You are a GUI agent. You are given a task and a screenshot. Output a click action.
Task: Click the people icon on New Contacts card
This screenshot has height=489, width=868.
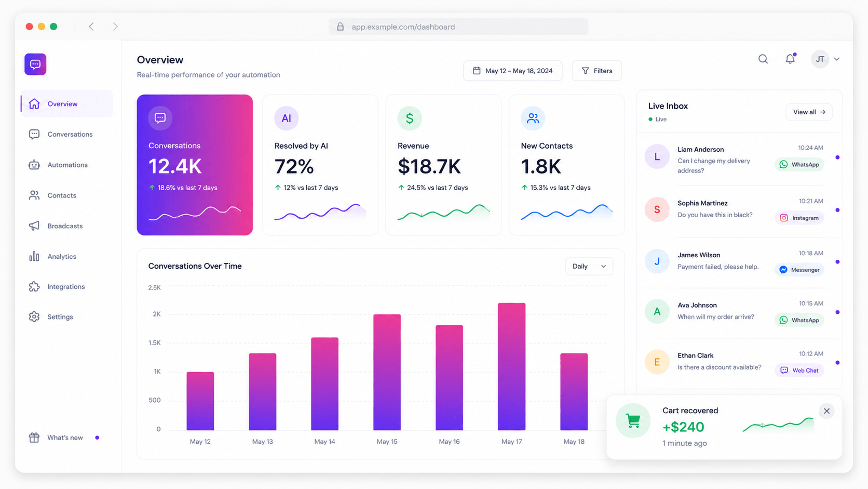pos(533,118)
